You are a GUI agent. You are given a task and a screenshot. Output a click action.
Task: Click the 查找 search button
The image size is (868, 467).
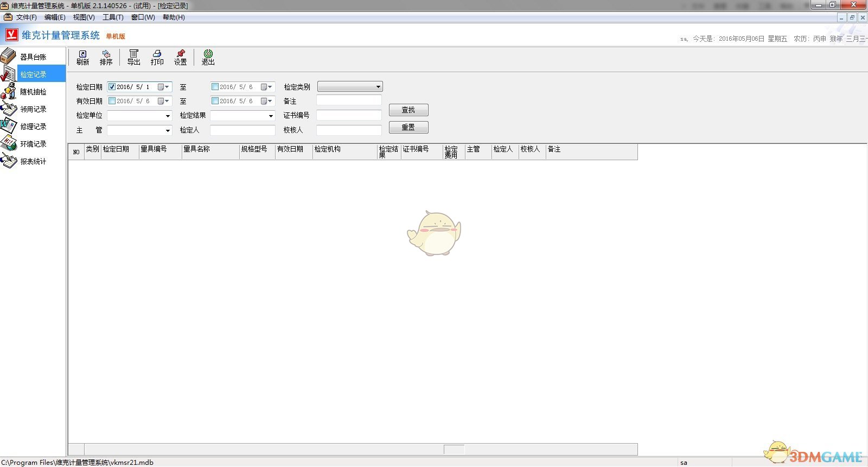(x=409, y=110)
